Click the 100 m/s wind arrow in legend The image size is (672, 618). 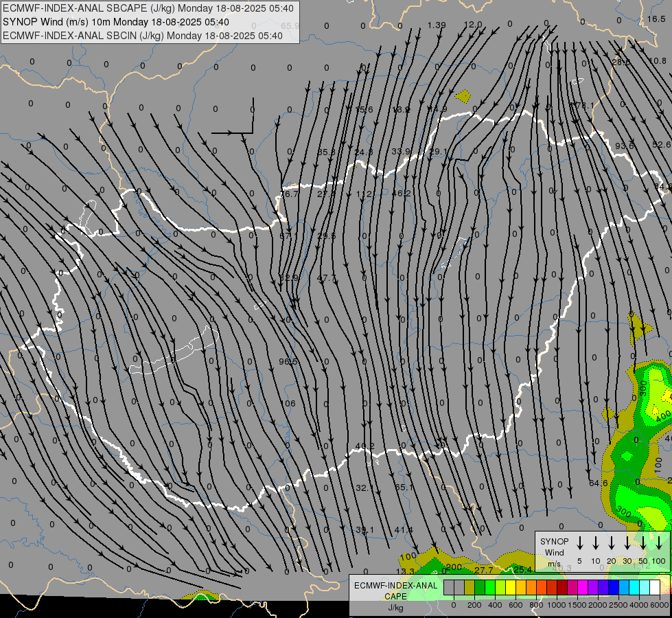[x=659, y=542]
